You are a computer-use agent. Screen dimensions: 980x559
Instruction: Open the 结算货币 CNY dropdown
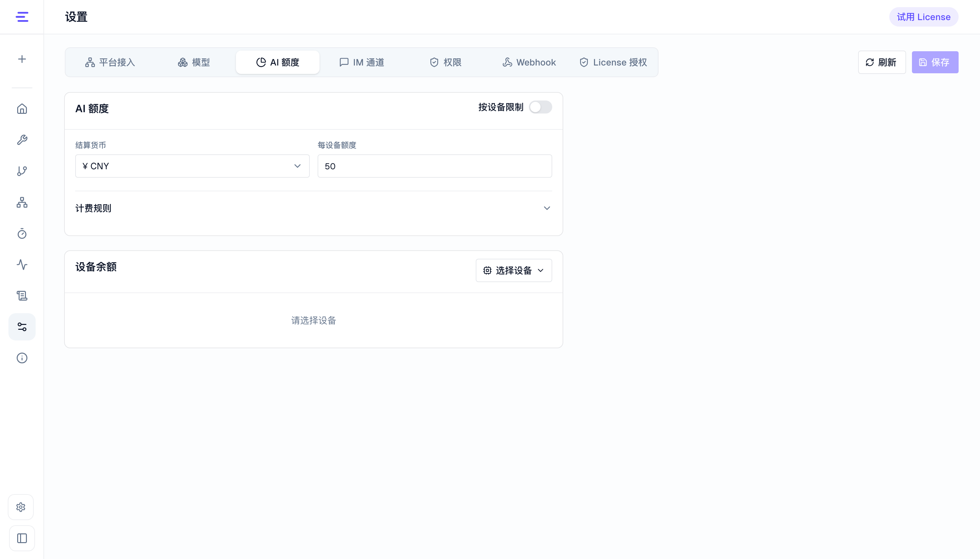[x=192, y=166]
